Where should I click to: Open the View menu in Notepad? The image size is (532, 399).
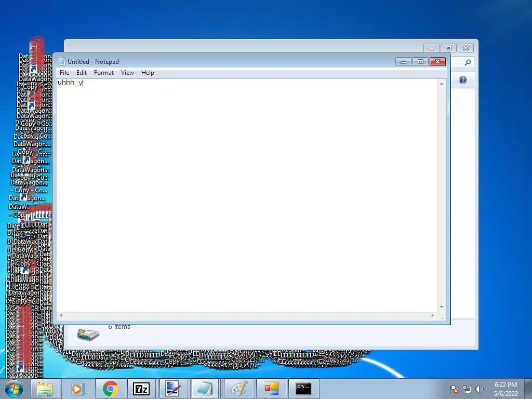pyautogui.click(x=128, y=73)
